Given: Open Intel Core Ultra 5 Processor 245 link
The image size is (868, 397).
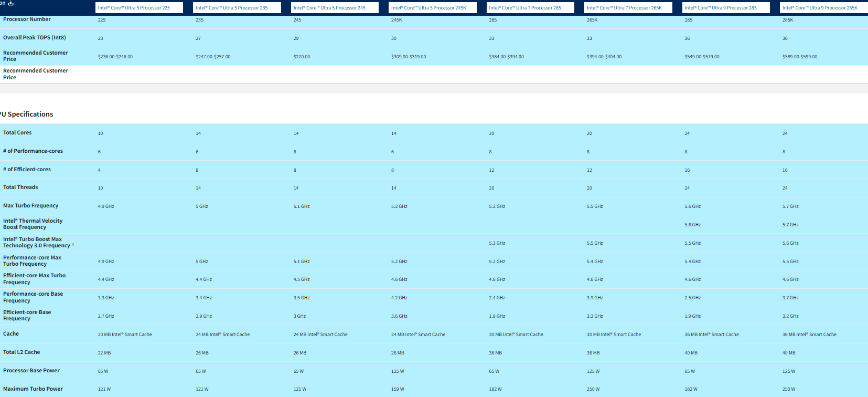Looking at the screenshot, I should pyautogui.click(x=329, y=8).
